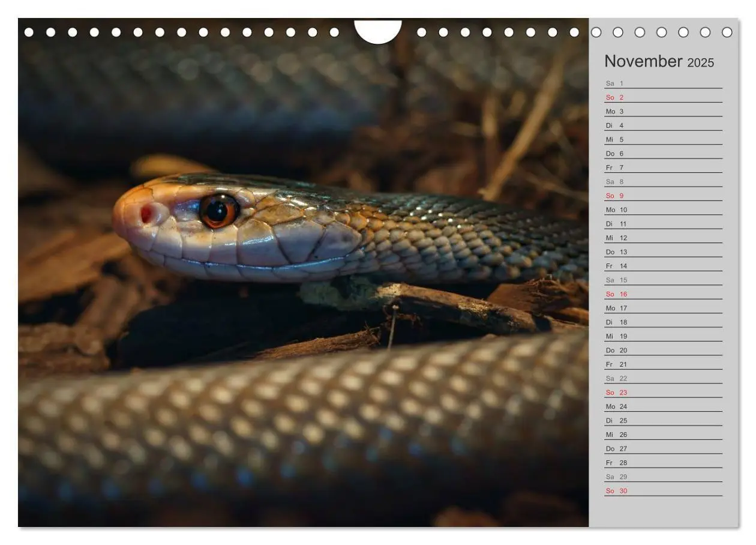Select the 'Di 4' calendar row
This screenshot has height=545, width=756.
[x=663, y=125]
